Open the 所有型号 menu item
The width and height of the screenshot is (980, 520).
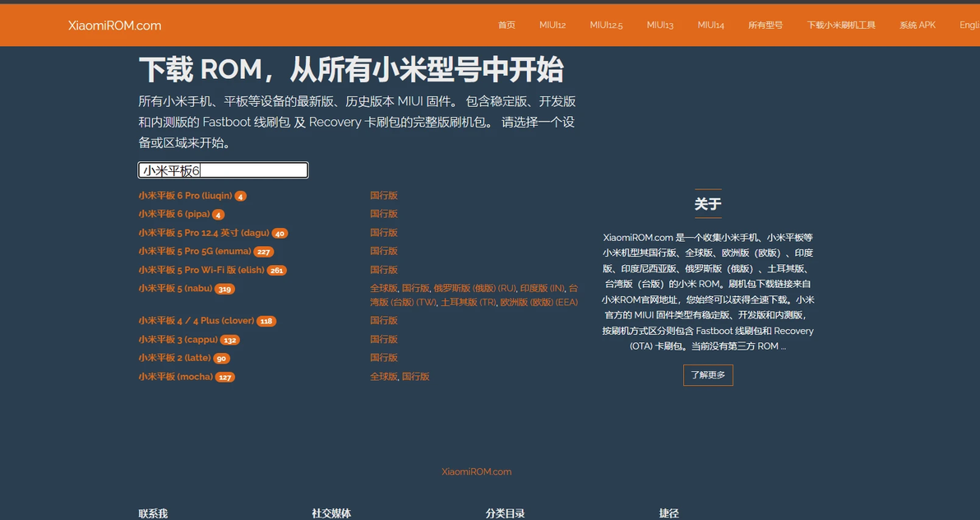[x=765, y=25]
